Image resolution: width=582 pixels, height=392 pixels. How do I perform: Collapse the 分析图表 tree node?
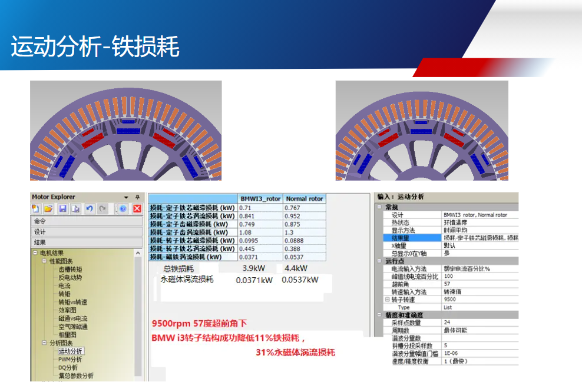44,343
